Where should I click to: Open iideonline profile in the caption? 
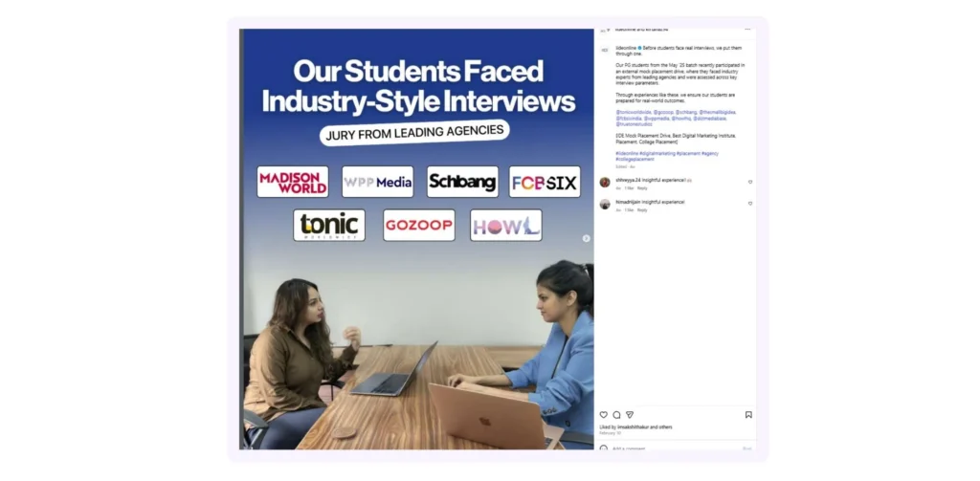point(626,48)
